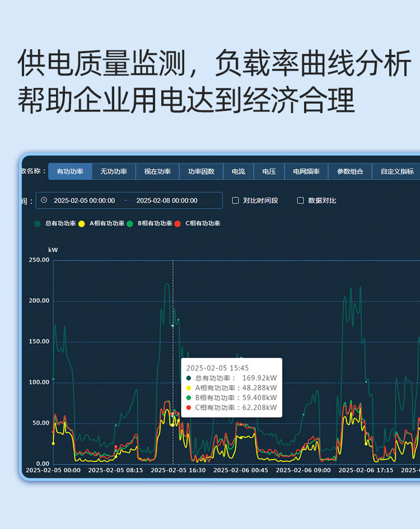Click the clock icon in date range field
Screen dimensions: 420x529
44,200
